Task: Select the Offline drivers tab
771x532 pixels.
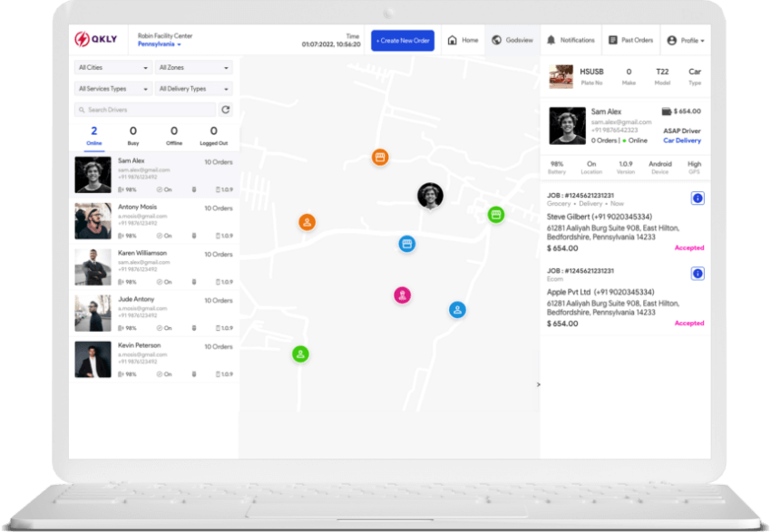Action: pos(174,136)
